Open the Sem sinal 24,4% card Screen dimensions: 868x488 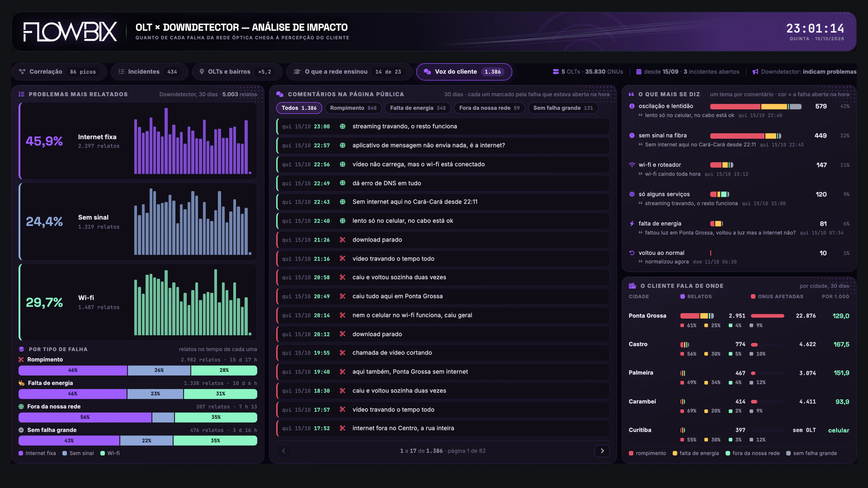pos(138,222)
